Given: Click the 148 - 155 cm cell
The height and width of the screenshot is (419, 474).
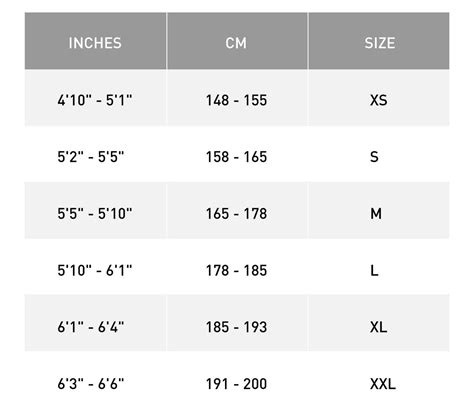Looking at the screenshot, I should pos(237,98).
